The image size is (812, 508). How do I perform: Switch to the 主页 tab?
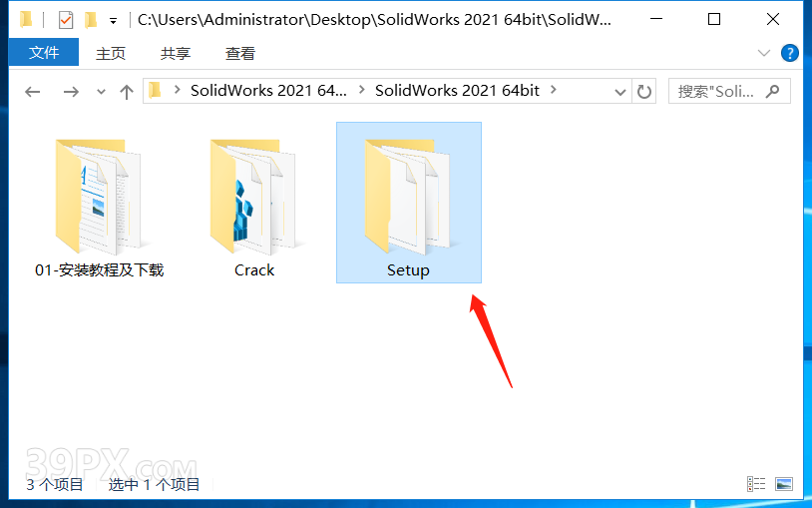pyautogui.click(x=111, y=53)
